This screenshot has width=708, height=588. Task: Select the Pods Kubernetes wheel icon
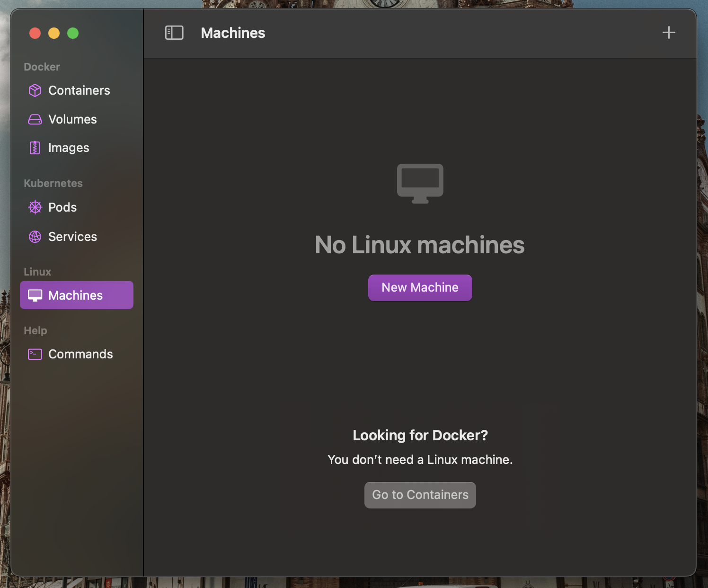(35, 207)
